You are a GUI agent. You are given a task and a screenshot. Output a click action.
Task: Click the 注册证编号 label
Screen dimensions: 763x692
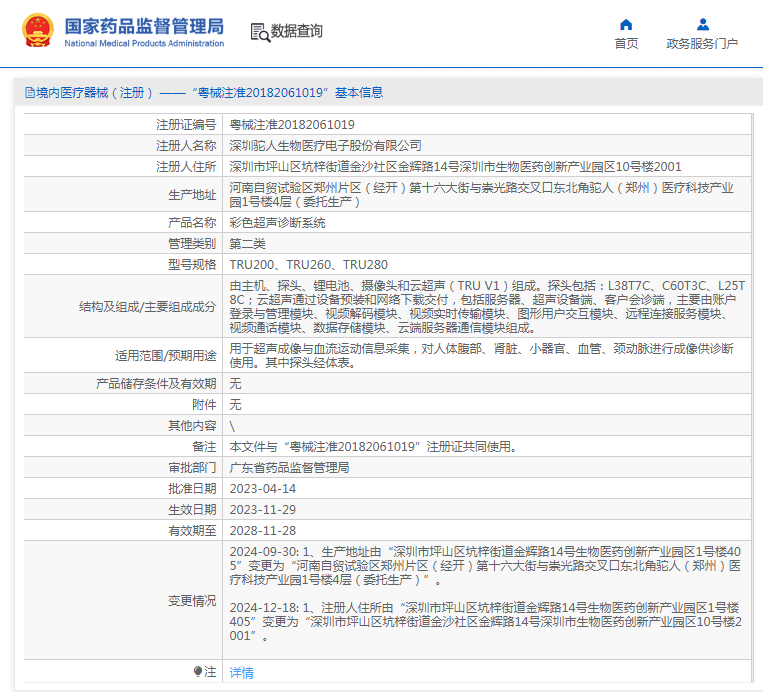click(x=186, y=125)
